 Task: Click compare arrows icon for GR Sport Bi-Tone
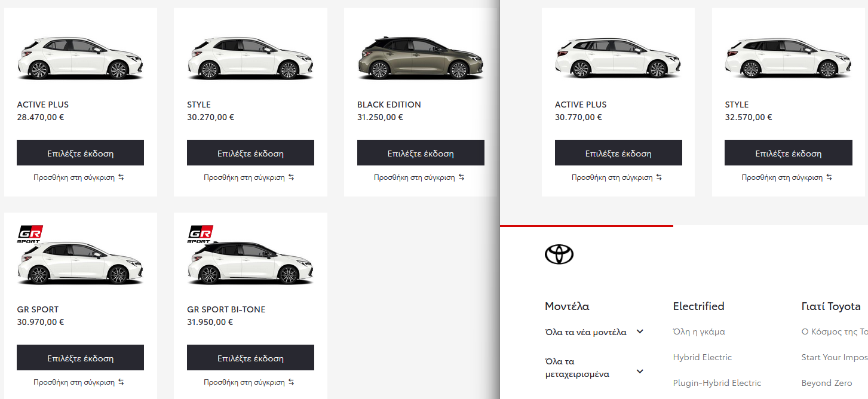click(292, 382)
